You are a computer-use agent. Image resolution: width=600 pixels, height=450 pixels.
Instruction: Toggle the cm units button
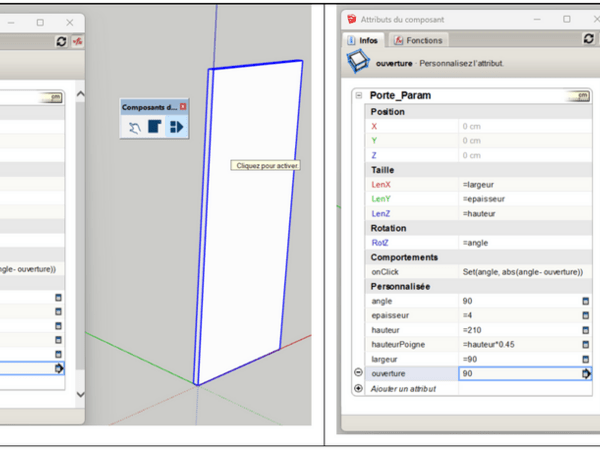pos(578,96)
